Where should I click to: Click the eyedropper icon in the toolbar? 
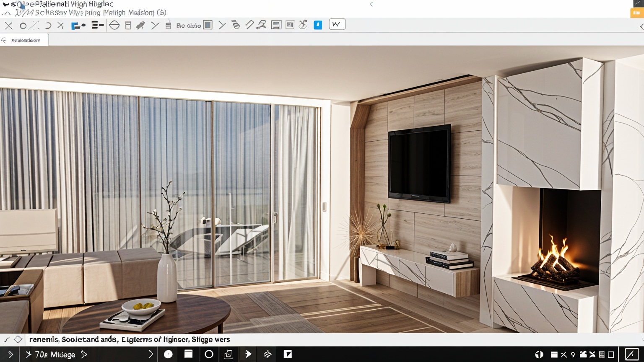pos(140,25)
